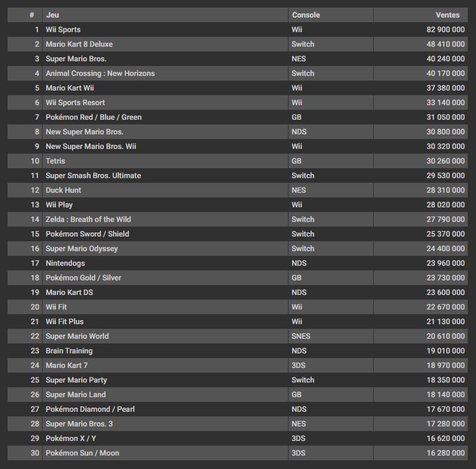
Task: Select sales figure '17 670 000'
Action: 446,409
